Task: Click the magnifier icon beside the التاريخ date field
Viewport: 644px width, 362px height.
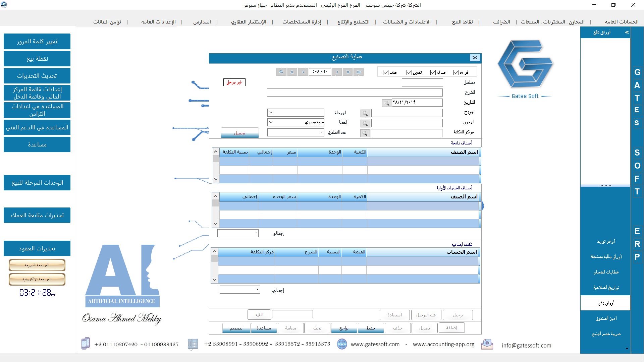Action: tap(387, 103)
